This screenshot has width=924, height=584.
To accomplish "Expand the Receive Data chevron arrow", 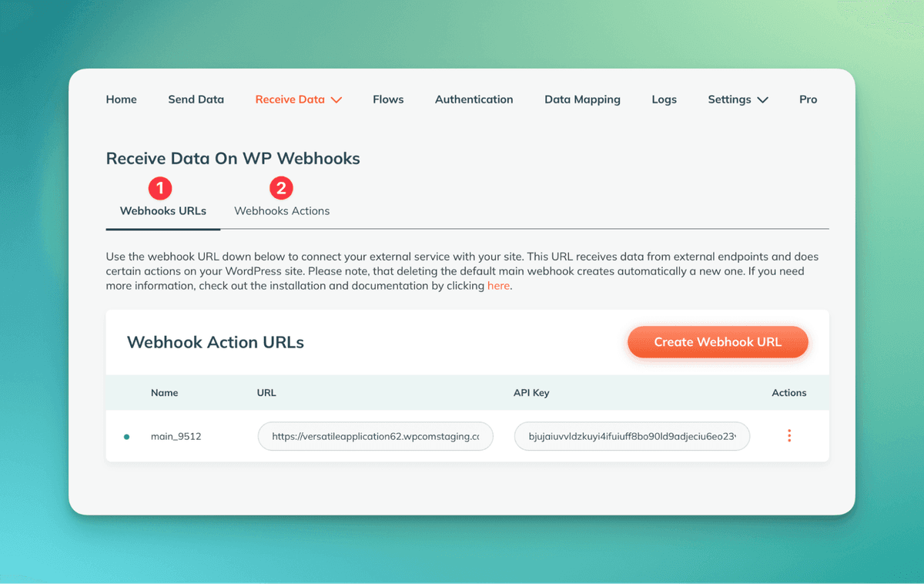I will [336, 100].
